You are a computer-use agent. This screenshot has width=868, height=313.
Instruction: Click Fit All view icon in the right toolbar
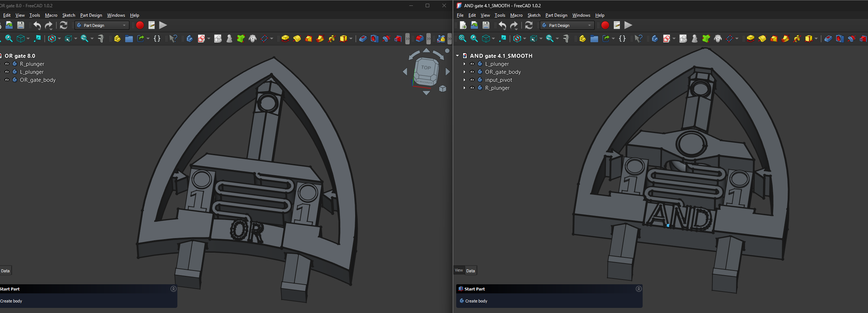click(462, 38)
